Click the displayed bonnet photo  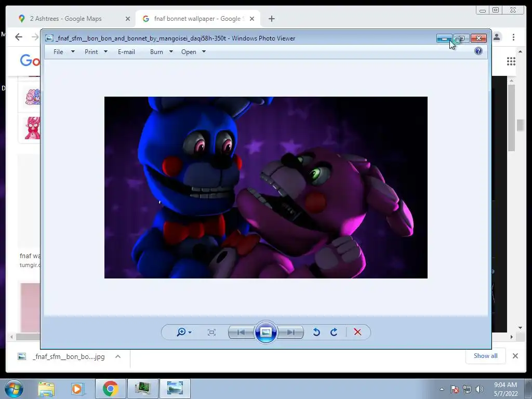[x=265, y=187]
